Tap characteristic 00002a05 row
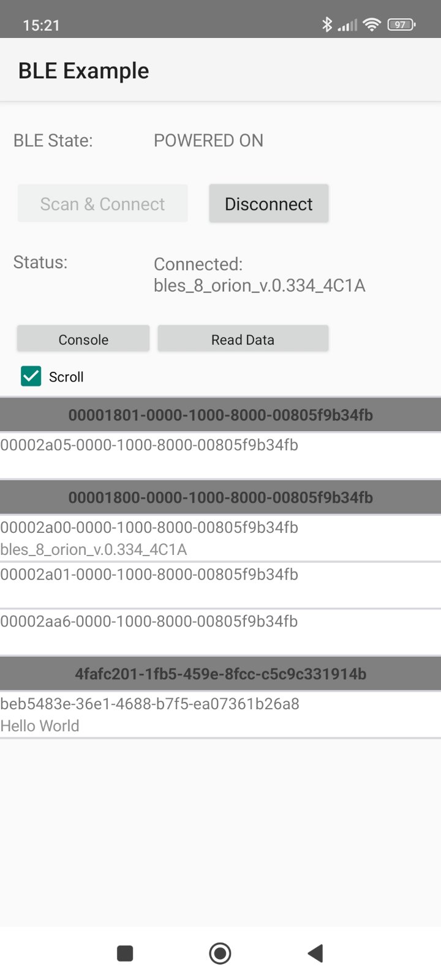The height and width of the screenshot is (980, 441). pyautogui.click(x=221, y=454)
